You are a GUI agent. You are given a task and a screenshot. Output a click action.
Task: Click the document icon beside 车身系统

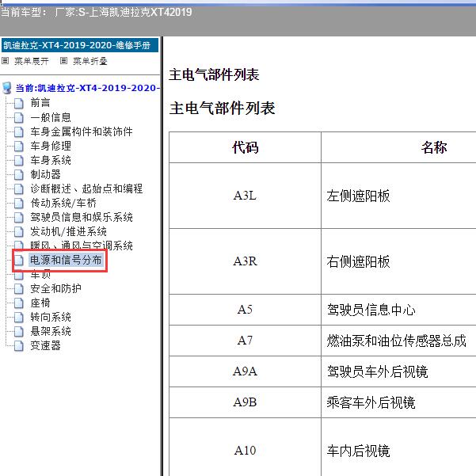coord(19,160)
